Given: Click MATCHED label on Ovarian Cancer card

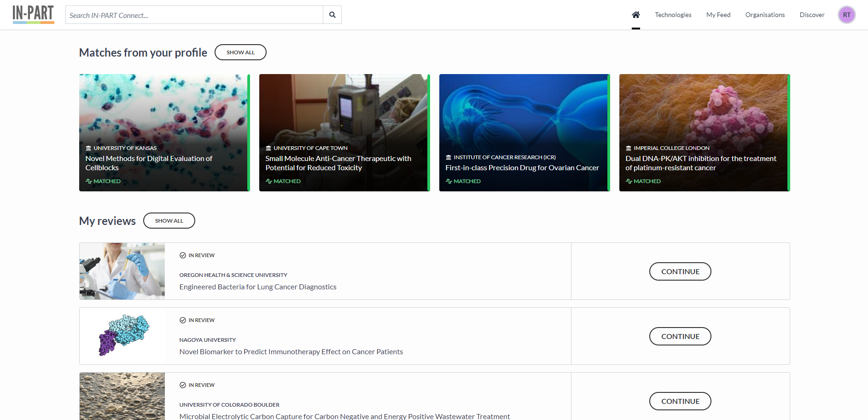Looking at the screenshot, I should click(467, 181).
